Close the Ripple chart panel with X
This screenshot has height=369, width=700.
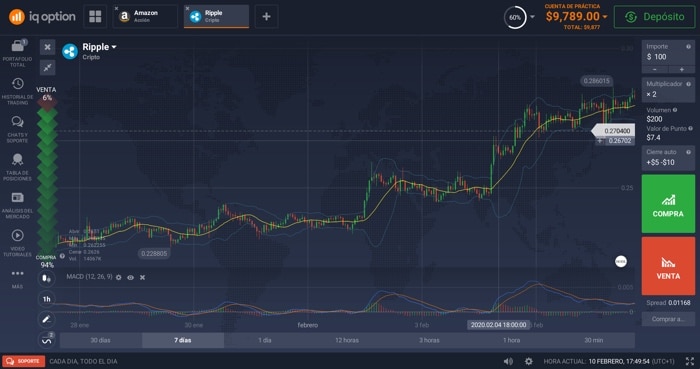[47, 47]
